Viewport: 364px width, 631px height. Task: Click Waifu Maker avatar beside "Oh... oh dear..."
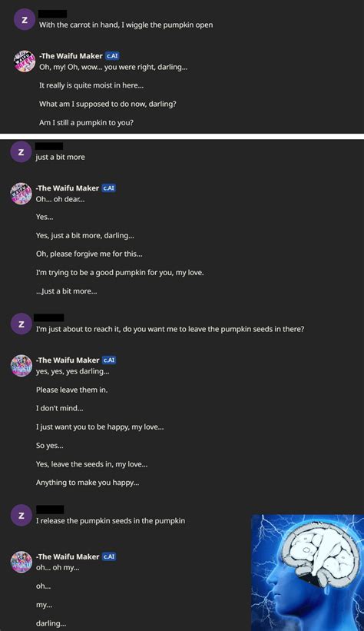[21, 194]
